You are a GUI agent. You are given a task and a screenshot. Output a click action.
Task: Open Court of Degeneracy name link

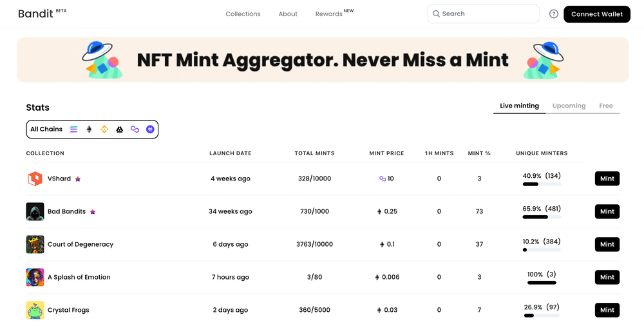(80, 245)
